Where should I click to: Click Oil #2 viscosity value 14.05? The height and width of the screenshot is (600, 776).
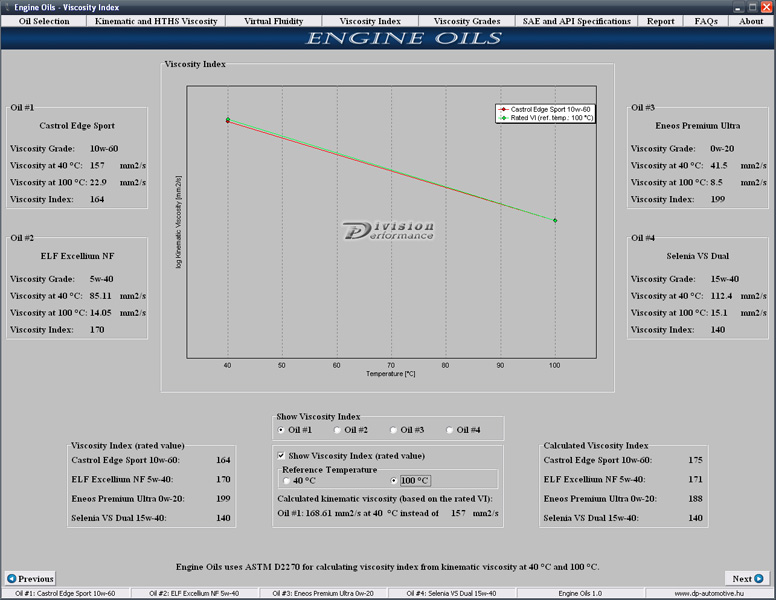pyautogui.click(x=100, y=312)
